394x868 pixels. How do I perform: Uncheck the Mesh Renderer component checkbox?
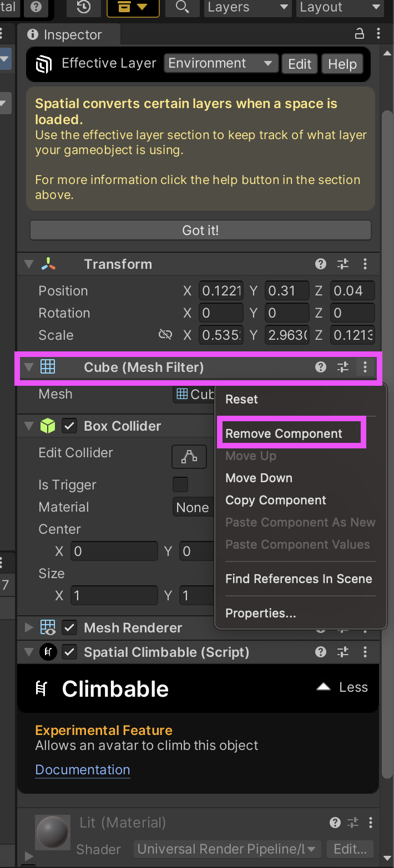click(69, 627)
